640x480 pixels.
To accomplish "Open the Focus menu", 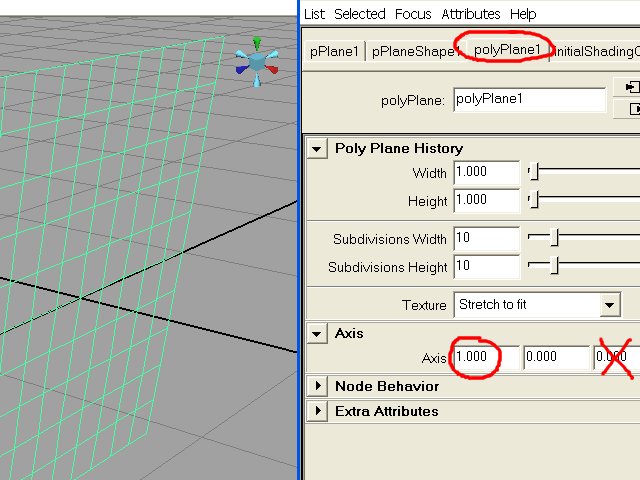I will pyautogui.click(x=413, y=14).
